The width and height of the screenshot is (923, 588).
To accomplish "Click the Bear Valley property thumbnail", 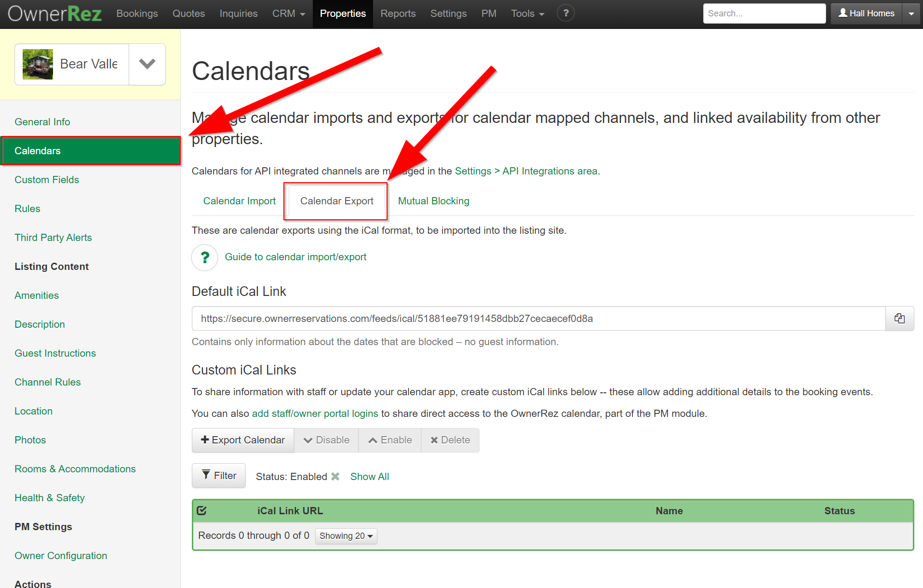I will pyautogui.click(x=38, y=64).
